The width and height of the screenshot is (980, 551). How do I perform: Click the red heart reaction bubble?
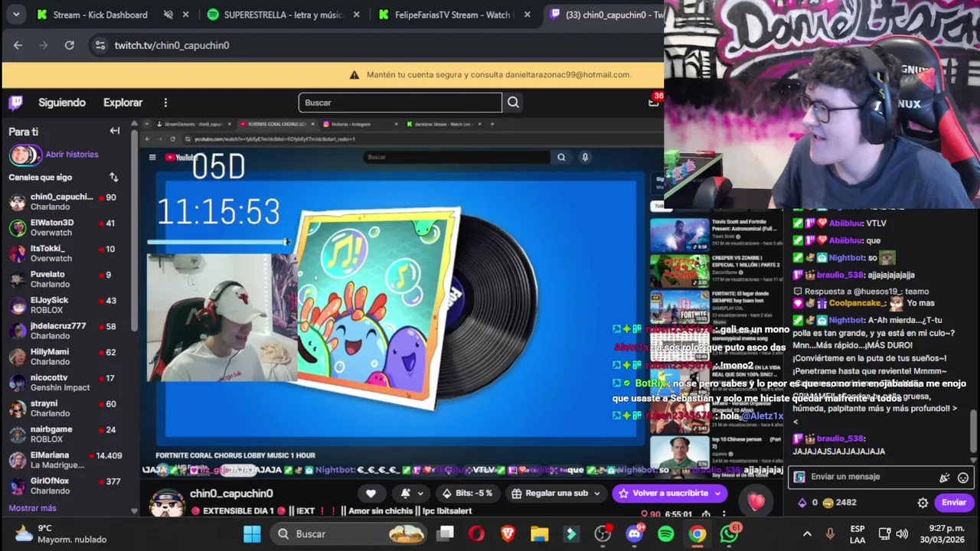pyautogui.click(x=756, y=501)
